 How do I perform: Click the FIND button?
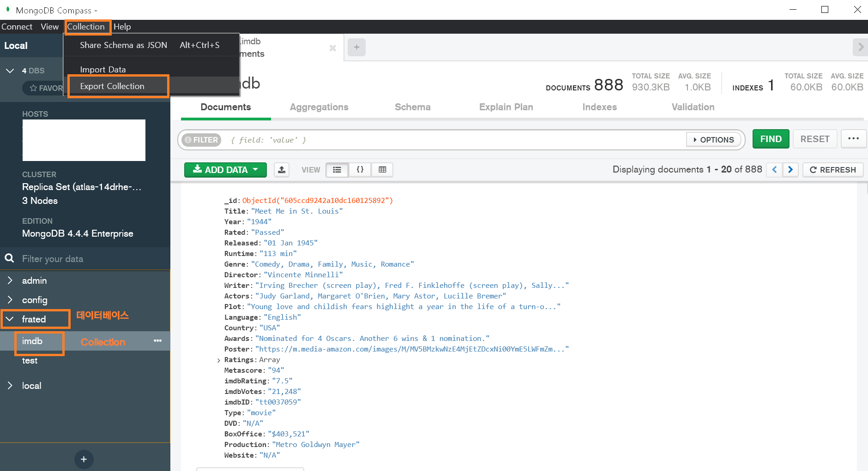pos(771,139)
